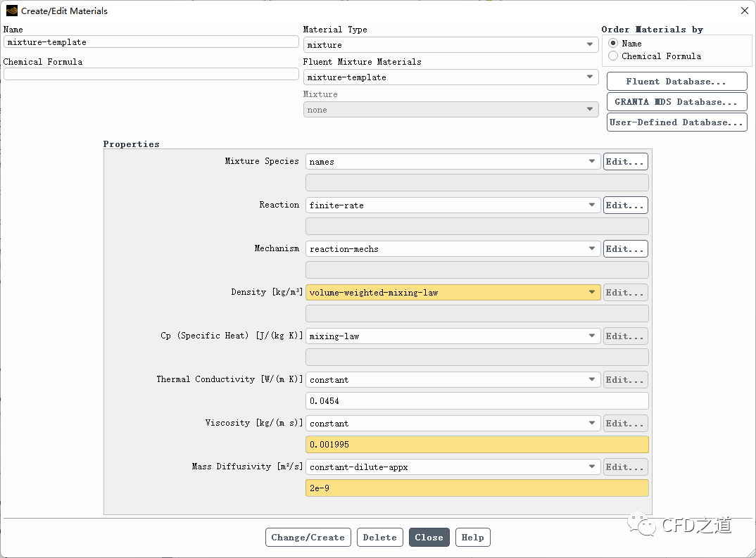Click Edit next to Mechanism
This screenshot has height=558, width=756.
(x=625, y=249)
